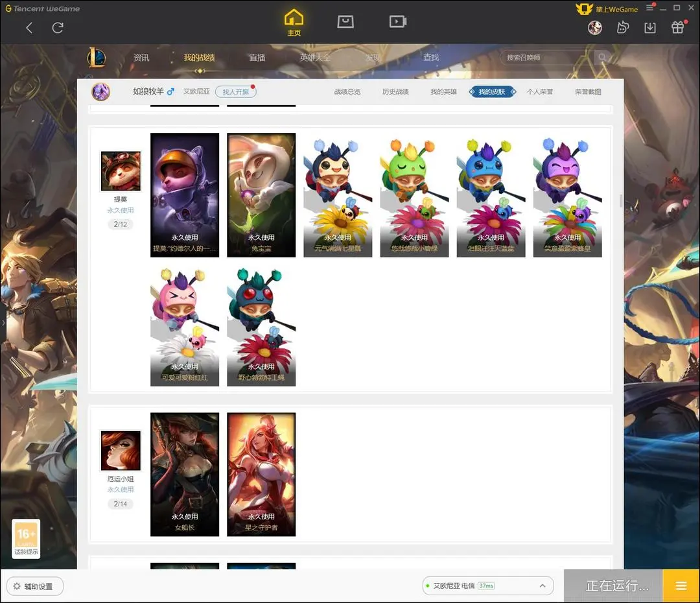This screenshot has height=603, width=700.
Task: Click the 艾欧尼亚 server label beside the name
Action: pyautogui.click(x=196, y=91)
